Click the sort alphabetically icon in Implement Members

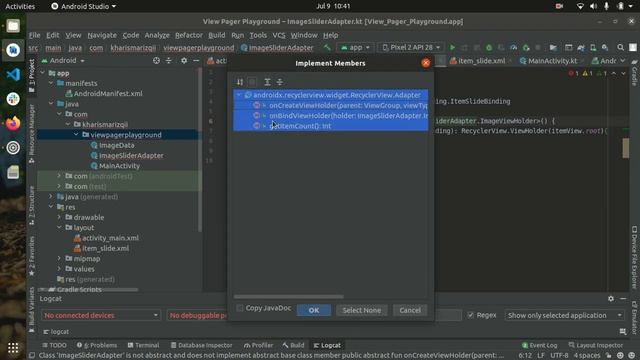tap(240, 82)
